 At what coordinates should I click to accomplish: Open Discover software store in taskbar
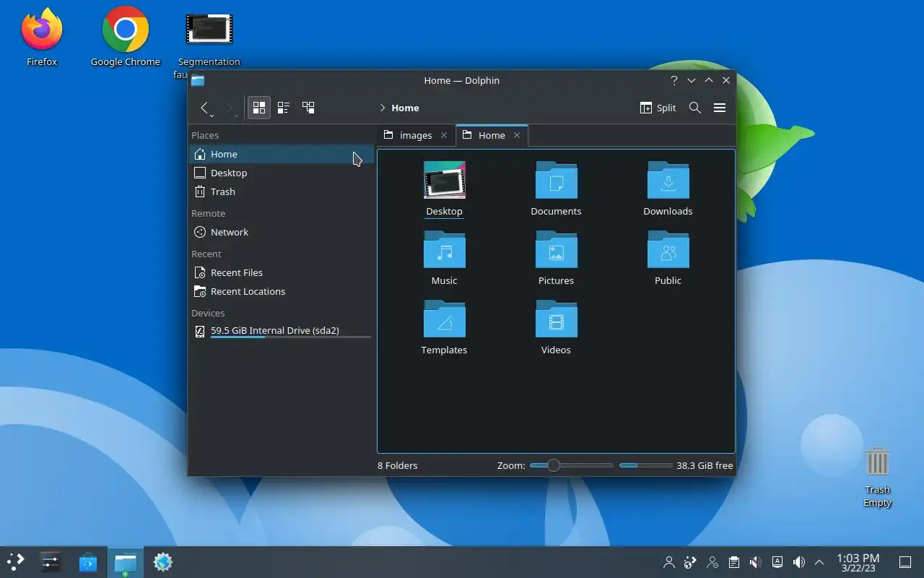point(88,561)
